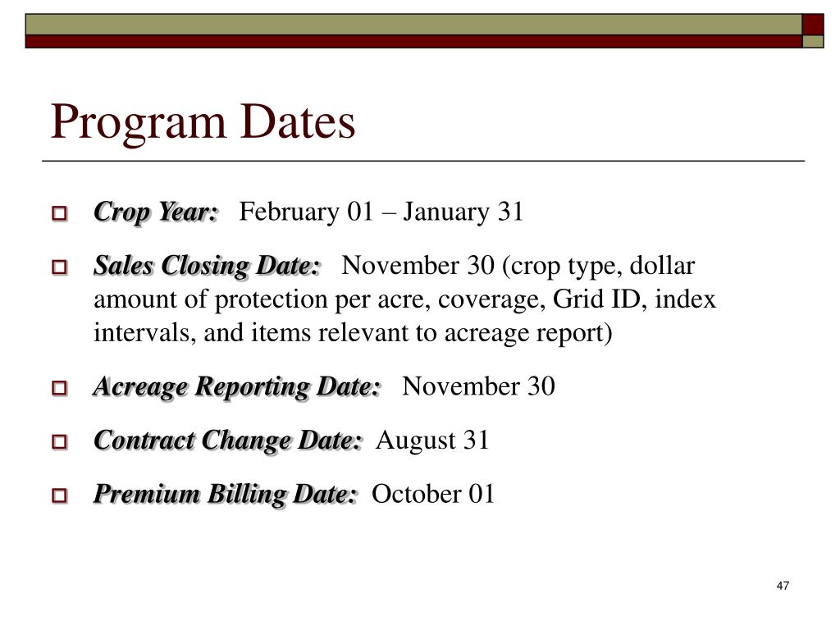The image size is (840, 630).
Task: Click the text 'intervals, and items relevant to acreage report)'
Action: [353, 334]
